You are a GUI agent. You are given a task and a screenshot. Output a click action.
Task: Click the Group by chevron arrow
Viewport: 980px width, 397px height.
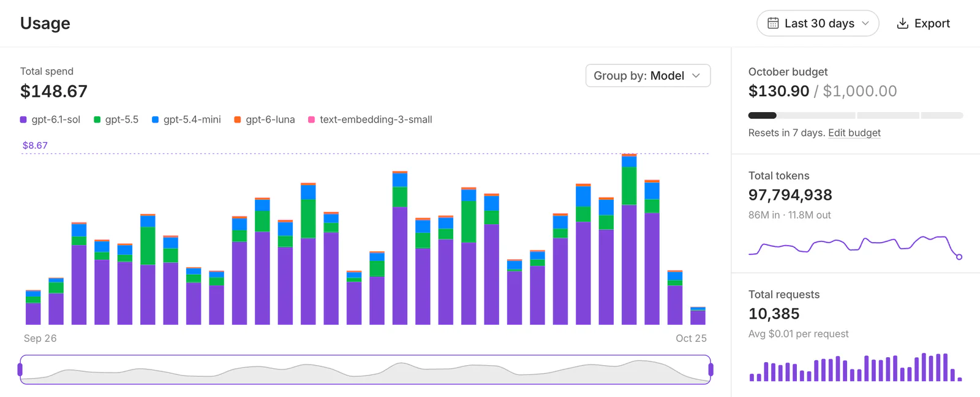pyautogui.click(x=696, y=75)
